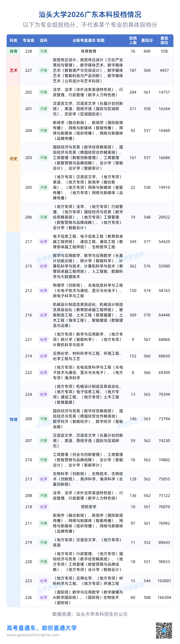The image size is (180, 644).
Task: Click group number 228
Action: pos(28,51)
